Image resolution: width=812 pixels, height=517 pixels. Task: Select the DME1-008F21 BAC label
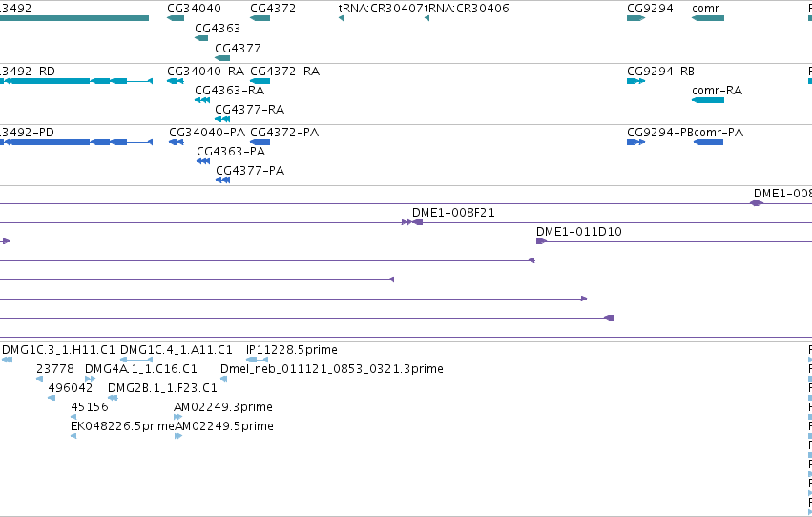click(453, 212)
